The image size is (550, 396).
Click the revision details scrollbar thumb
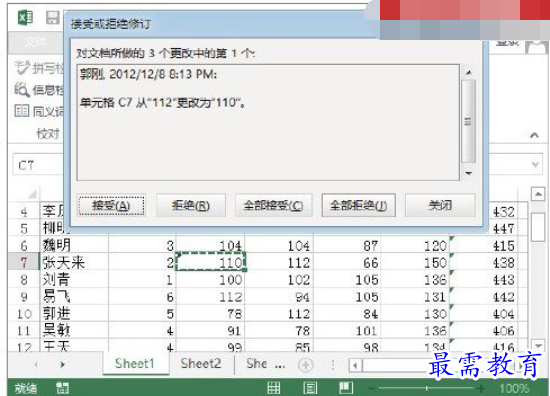[468, 121]
